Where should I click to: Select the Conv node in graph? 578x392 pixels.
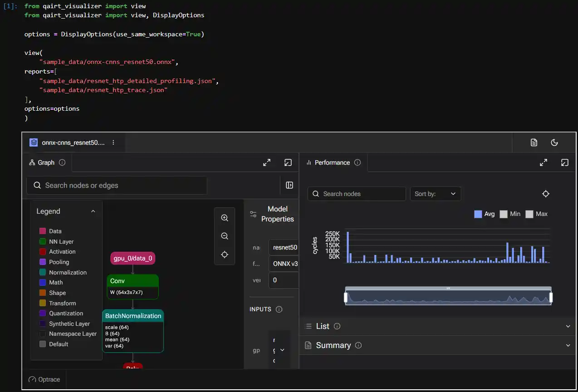coord(133,287)
